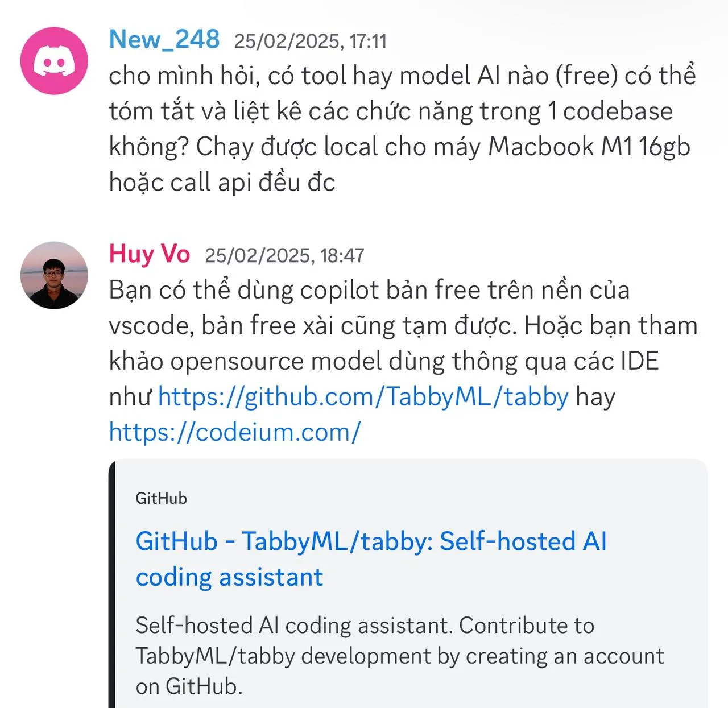Image resolution: width=728 pixels, height=708 pixels.
Task: Click the username Huy Vo
Action: tap(149, 254)
